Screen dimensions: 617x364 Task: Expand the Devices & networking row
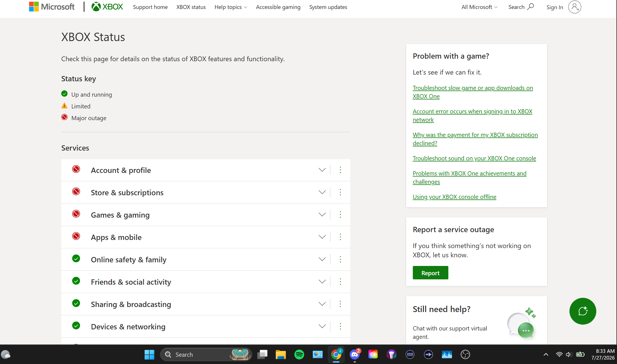pos(322,326)
